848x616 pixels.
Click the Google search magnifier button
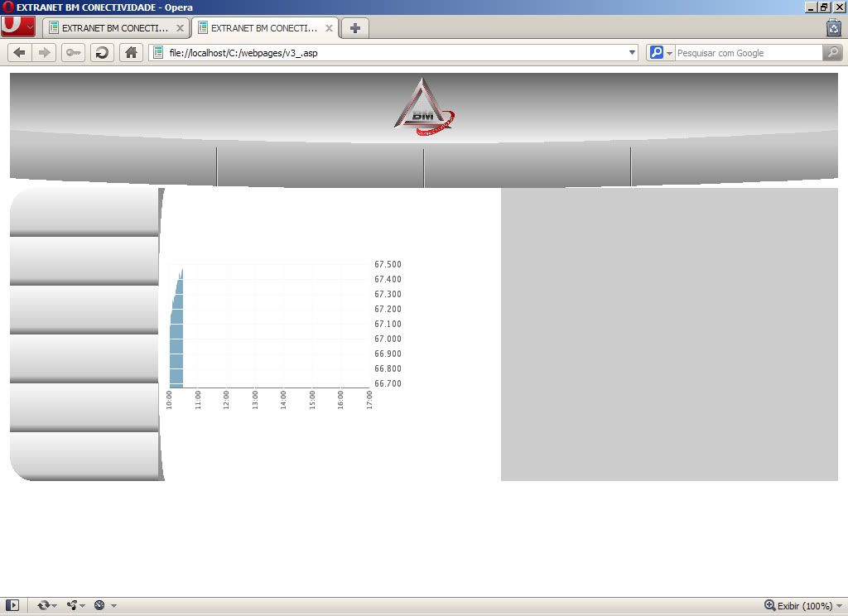click(831, 53)
